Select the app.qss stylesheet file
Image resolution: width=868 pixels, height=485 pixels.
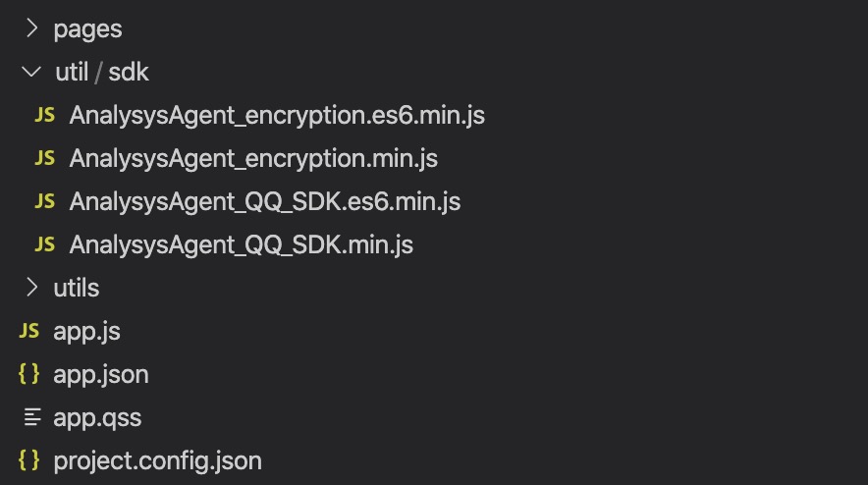pyautogui.click(x=97, y=418)
